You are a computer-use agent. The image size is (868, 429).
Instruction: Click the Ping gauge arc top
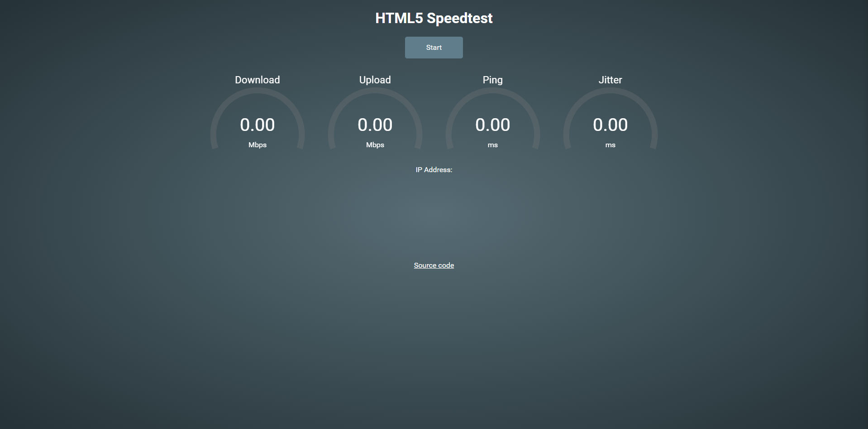click(492, 91)
